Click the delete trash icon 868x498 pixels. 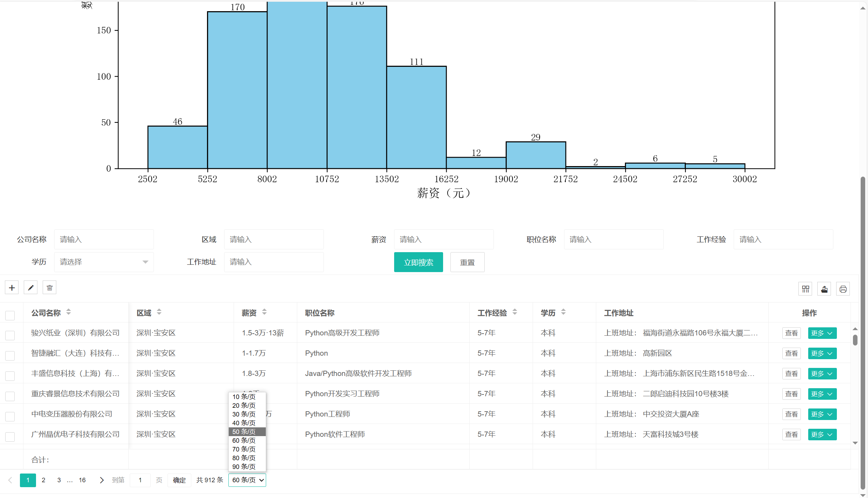click(x=49, y=288)
